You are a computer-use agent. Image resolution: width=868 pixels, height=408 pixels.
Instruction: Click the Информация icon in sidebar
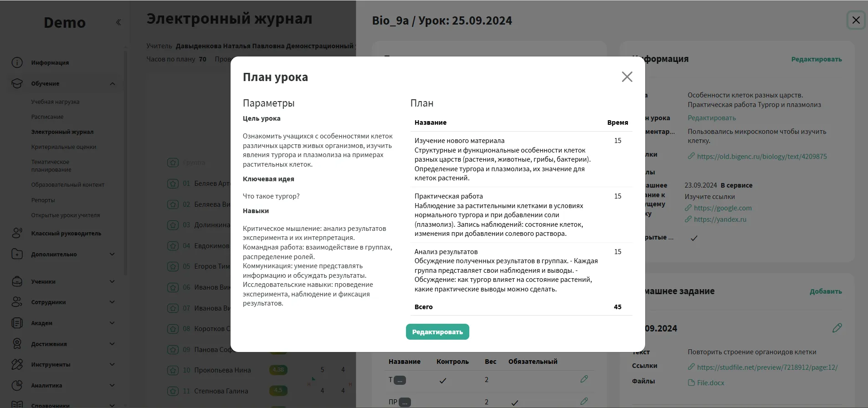tap(17, 63)
